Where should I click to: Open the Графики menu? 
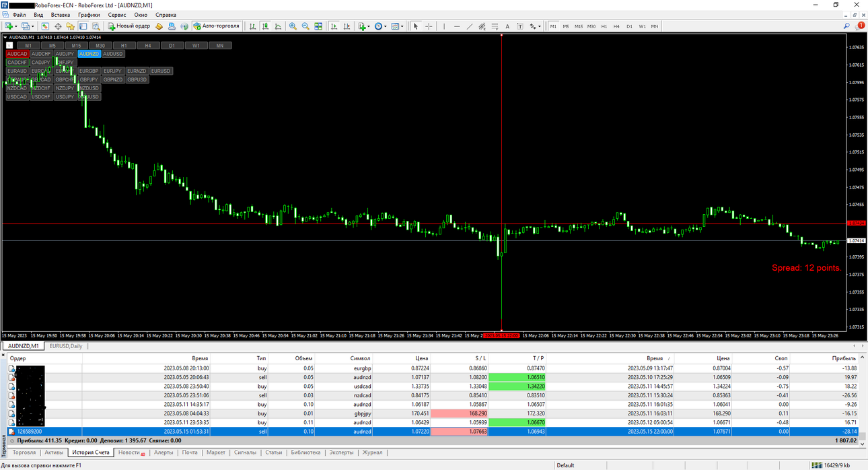tap(89, 14)
